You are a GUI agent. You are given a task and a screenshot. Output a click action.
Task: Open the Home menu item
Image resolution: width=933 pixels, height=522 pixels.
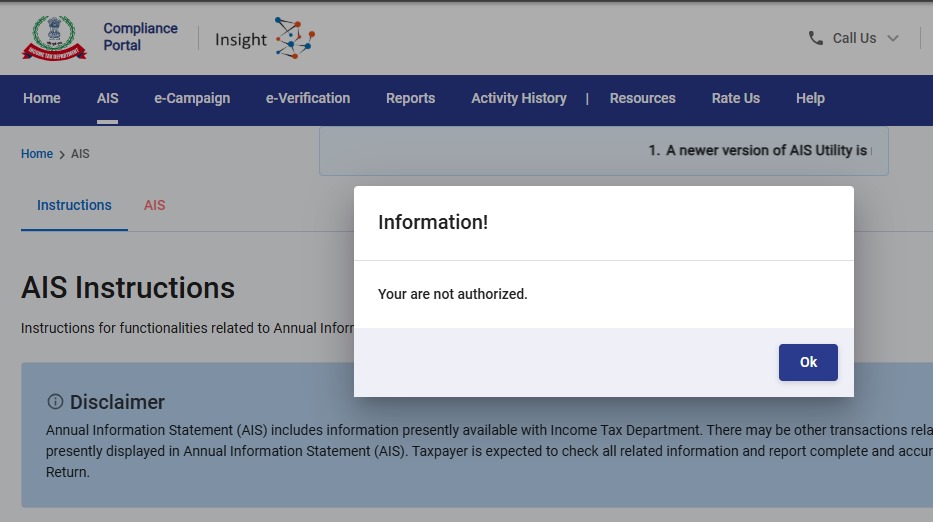(42, 98)
